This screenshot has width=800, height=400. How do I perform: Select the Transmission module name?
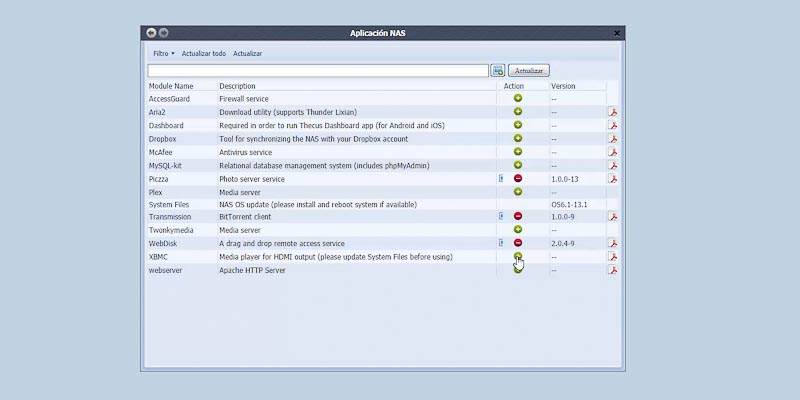[170, 217]
